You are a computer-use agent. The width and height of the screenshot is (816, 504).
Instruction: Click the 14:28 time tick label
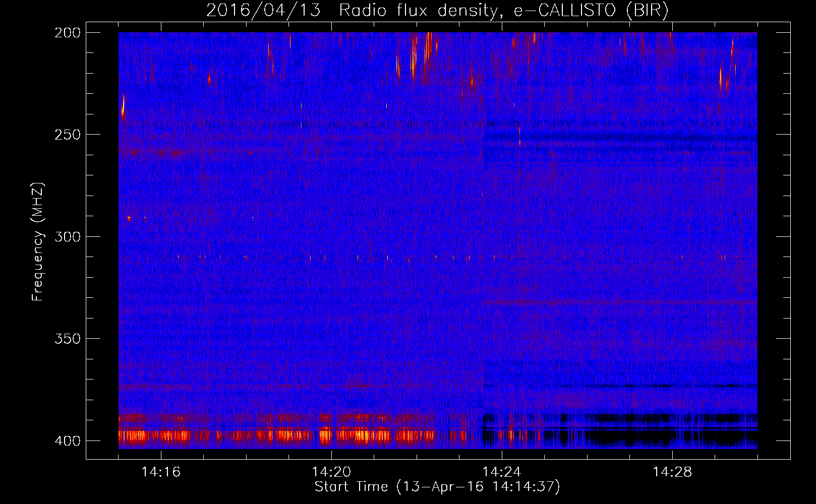(672, 472)
